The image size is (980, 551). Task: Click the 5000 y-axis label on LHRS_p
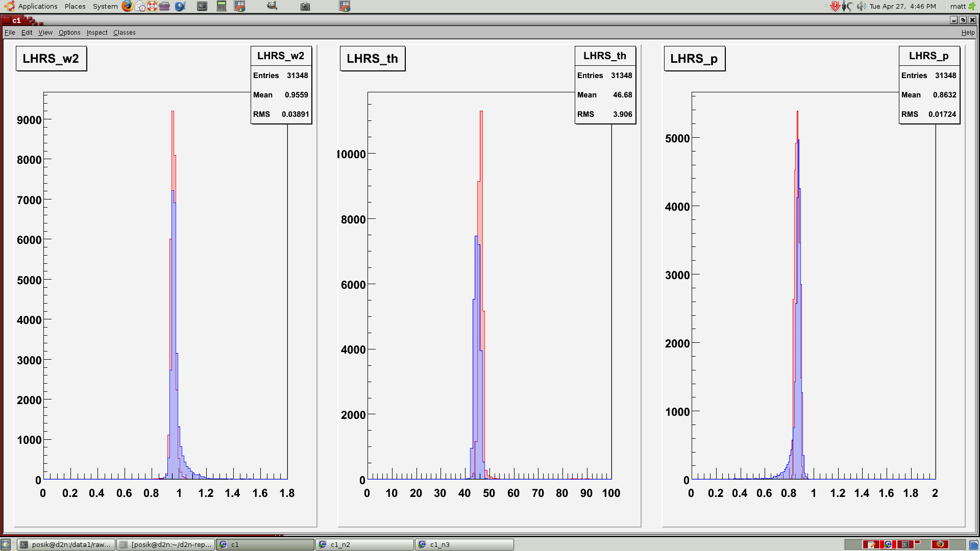point(677,139)
